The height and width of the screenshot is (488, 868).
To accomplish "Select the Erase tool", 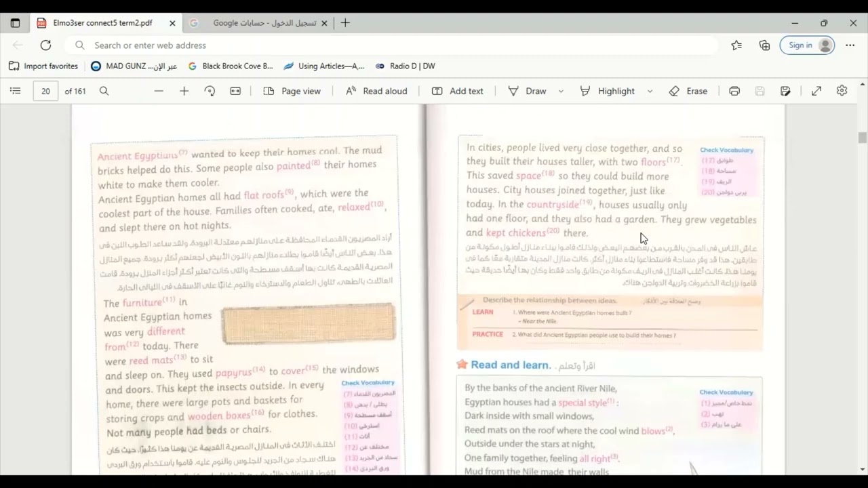I will [x=688, y=91].
